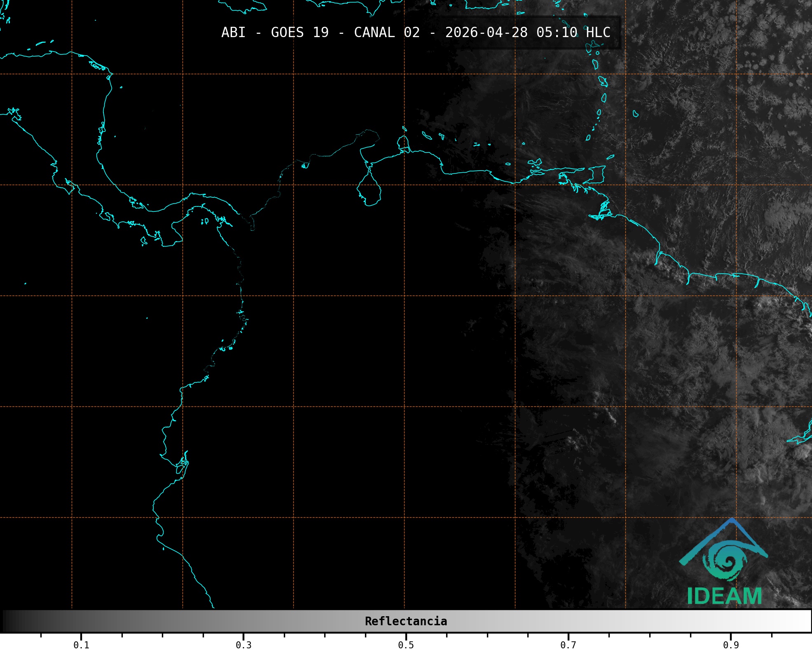Click the 05:10 HLC time in header
Viewport: 812px width, 650px height.
point(573,32)
